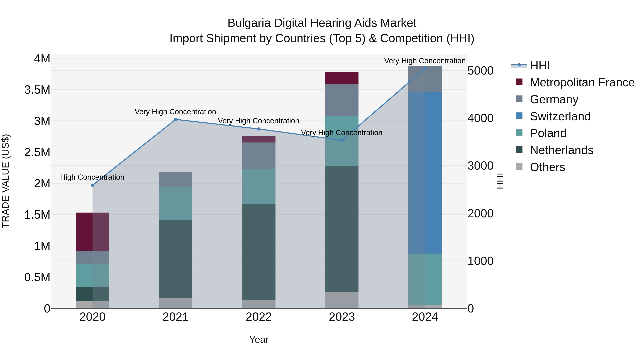Click the 2022 x-axis year label
This screenshot has width=644, height=362.
coord(259,317)
